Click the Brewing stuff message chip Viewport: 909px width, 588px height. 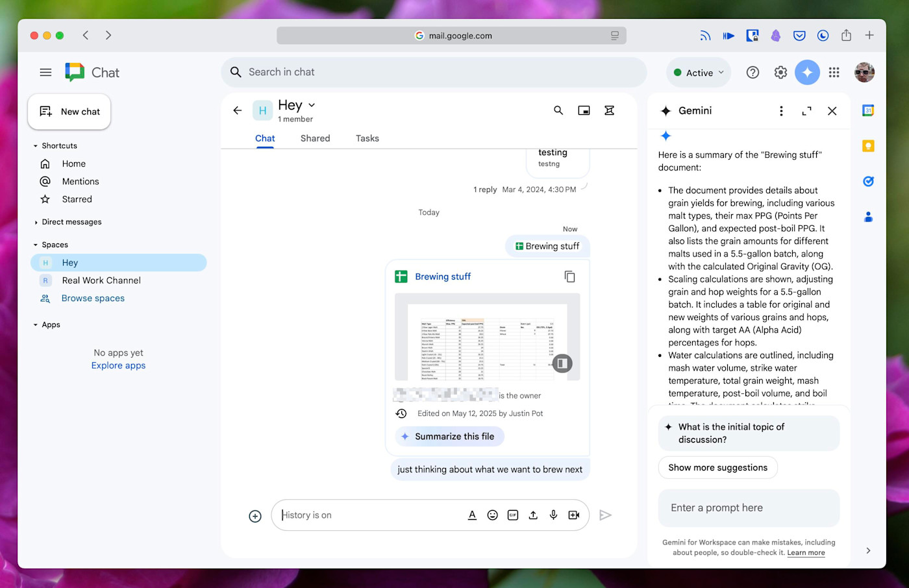coord(547,247)
